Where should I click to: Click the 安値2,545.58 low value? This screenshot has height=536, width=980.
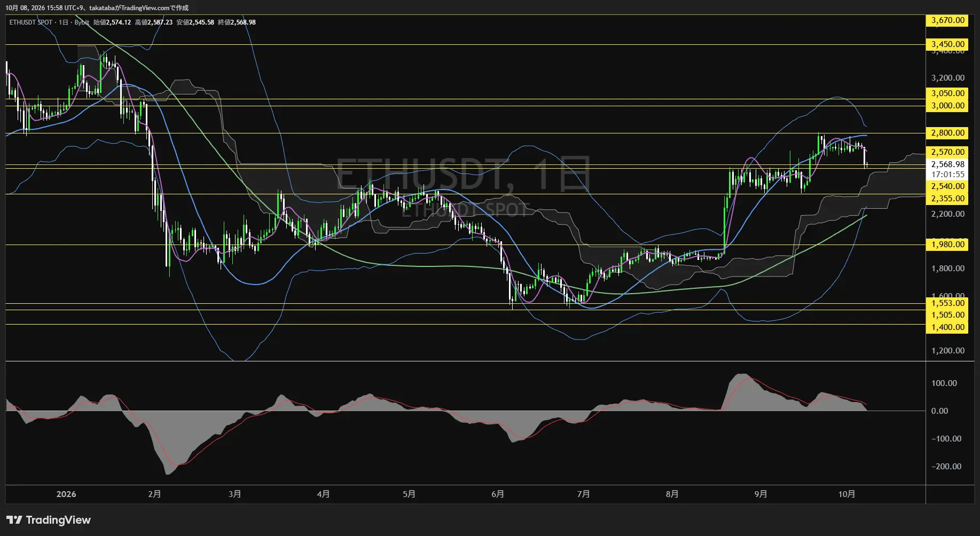coord(195,22)
